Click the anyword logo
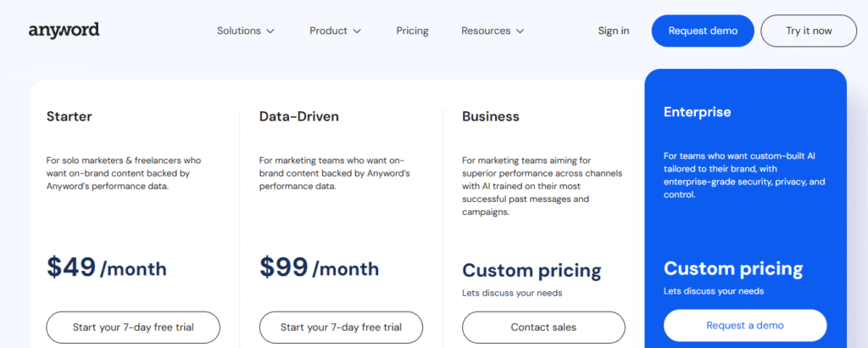The height and width of the screenshot is (348, 868). [x=64, y=31]
